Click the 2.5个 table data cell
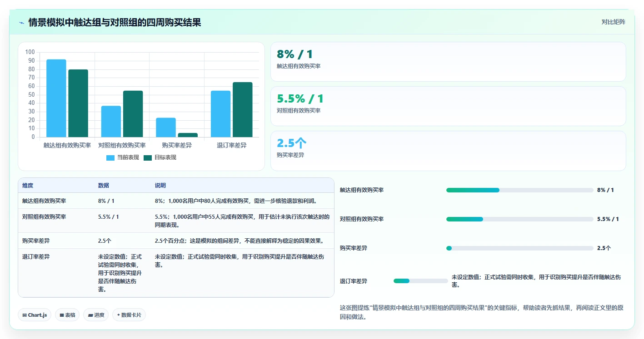Image resolution: width=644 pixels, height=339 pixels. [105, 241]
